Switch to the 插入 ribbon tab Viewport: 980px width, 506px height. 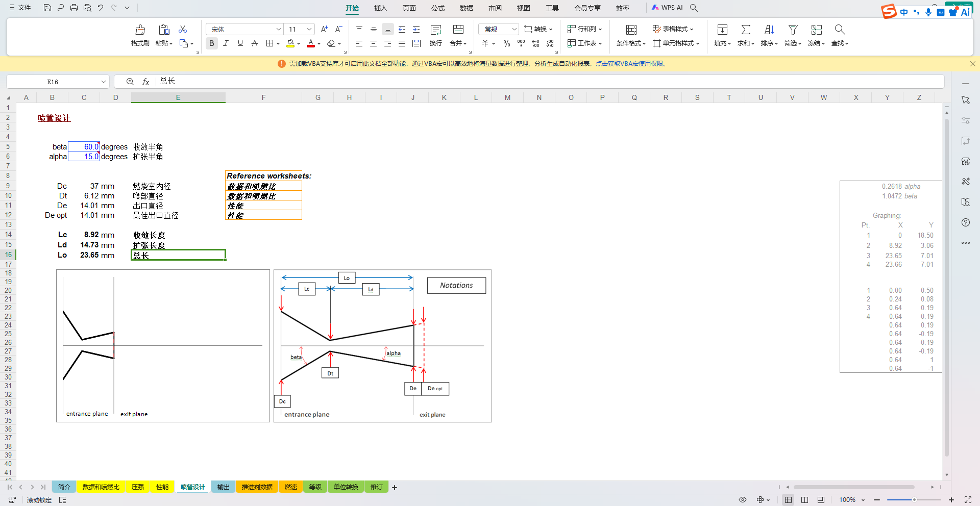click(380, 8)
